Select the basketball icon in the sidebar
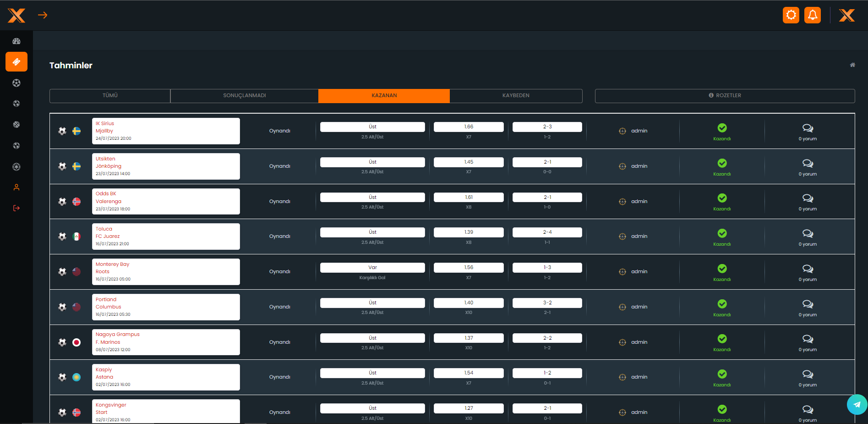868x424 pixels. click(16, 125)
